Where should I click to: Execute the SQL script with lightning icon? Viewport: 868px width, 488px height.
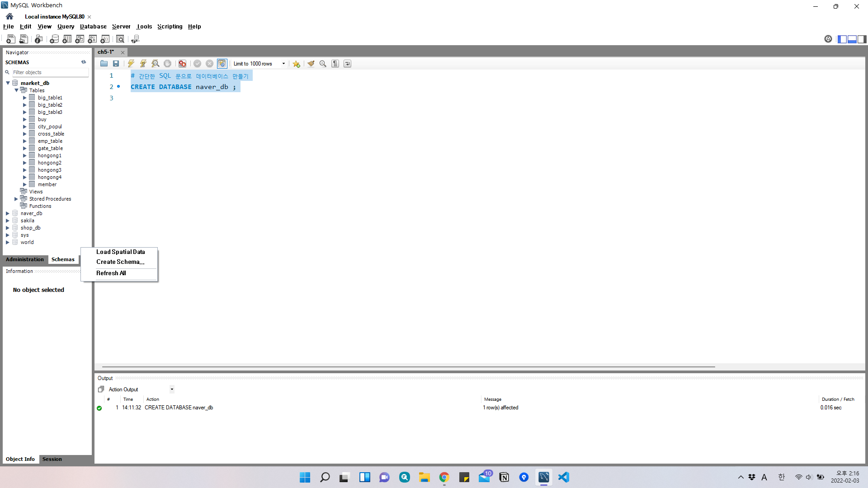(131, 64)
